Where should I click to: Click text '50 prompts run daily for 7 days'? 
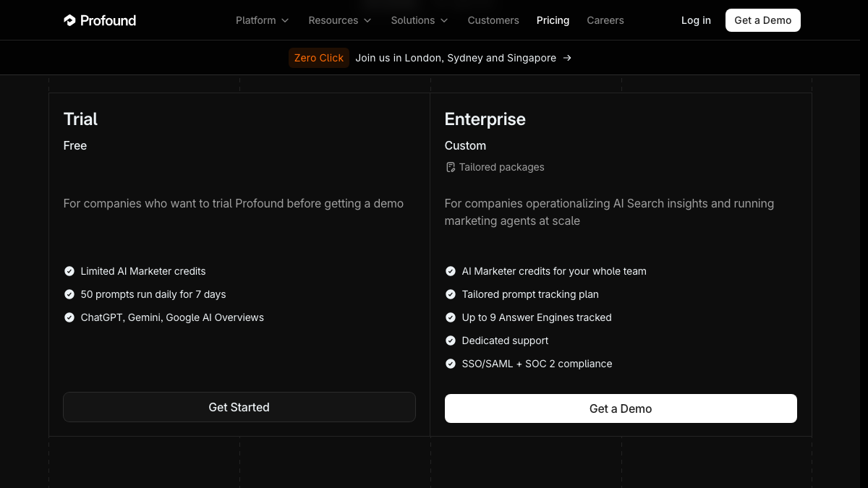(153, 294)
